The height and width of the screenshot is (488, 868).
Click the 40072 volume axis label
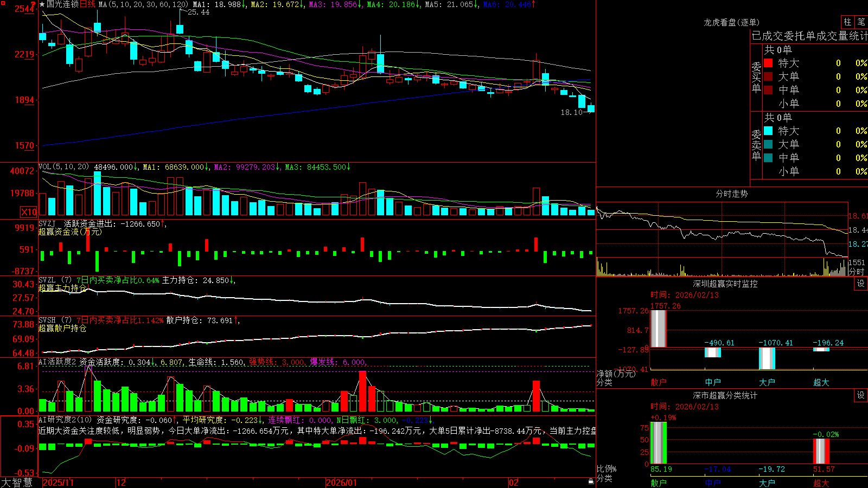pyautogui.click(x=22, y=171)
